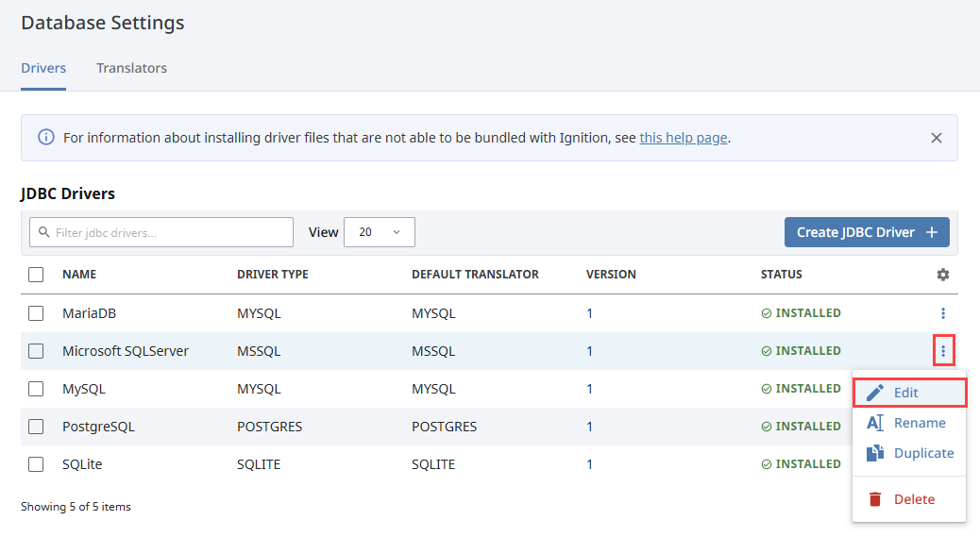The width and height of the screenshot is (980, 537).
Task: Click POSTGRES default translator cell
Action: click(444, 427)
